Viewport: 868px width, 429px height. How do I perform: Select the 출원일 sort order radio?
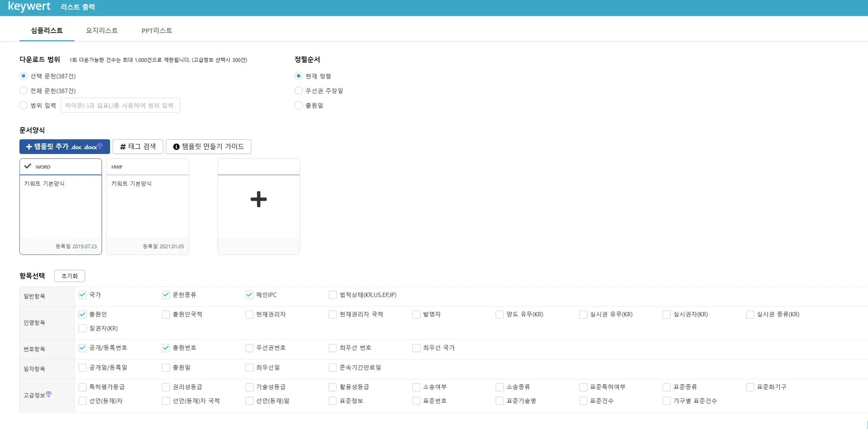pyautogui.click(x=298, y=105)
